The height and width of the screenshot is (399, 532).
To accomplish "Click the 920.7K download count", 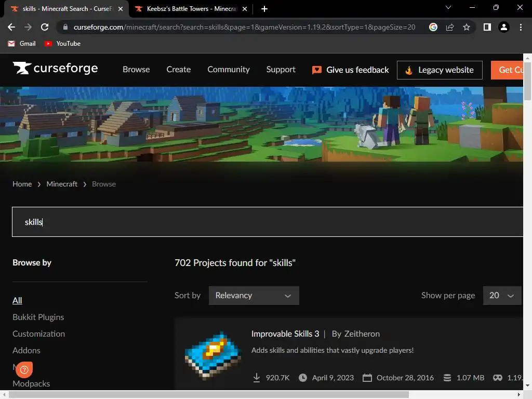I will [277, 378].
